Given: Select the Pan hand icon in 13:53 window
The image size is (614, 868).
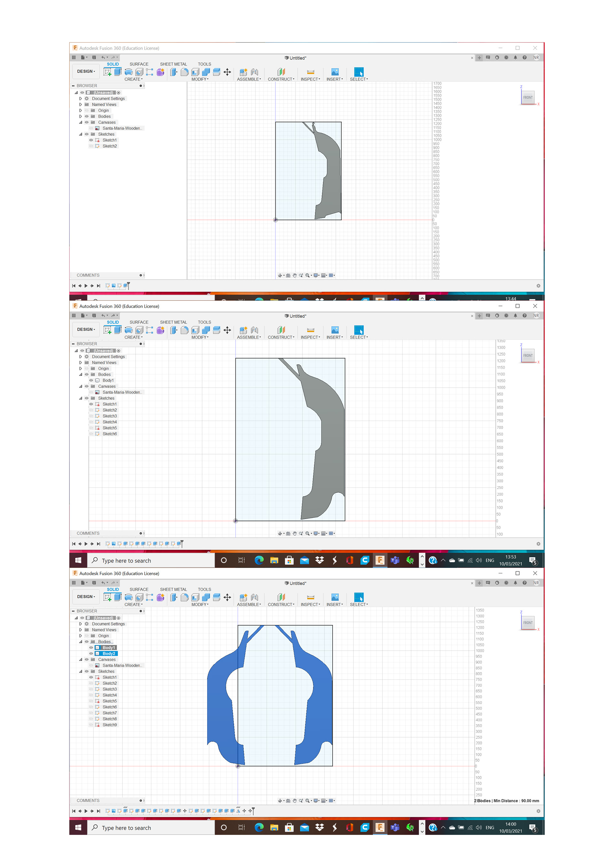Looking at the screenshot, I should [x=294, y=533].
